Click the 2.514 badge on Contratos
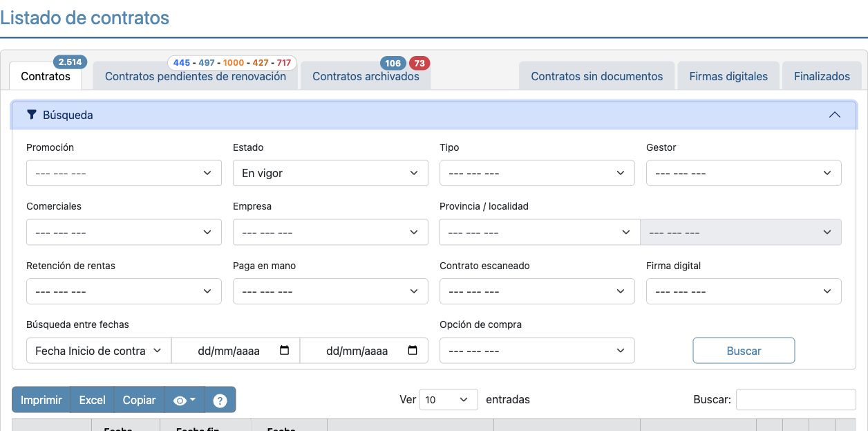868x431 pixels. click(70, 62)
